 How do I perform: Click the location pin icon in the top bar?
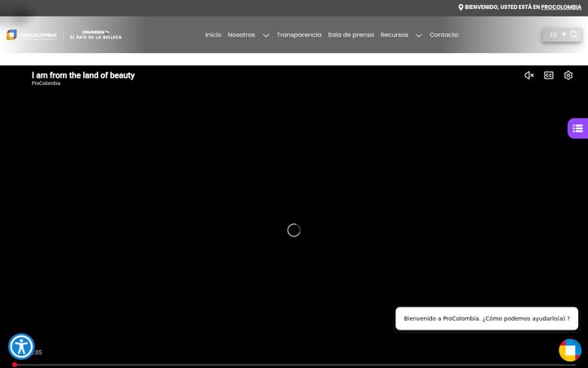[461, 7]
